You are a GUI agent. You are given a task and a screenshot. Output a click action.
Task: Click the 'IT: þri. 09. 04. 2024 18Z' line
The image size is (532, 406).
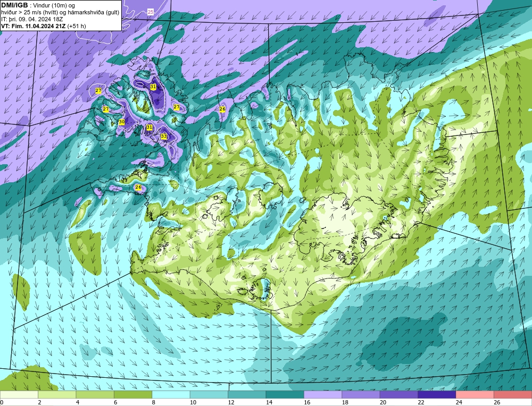pos(31,19)
